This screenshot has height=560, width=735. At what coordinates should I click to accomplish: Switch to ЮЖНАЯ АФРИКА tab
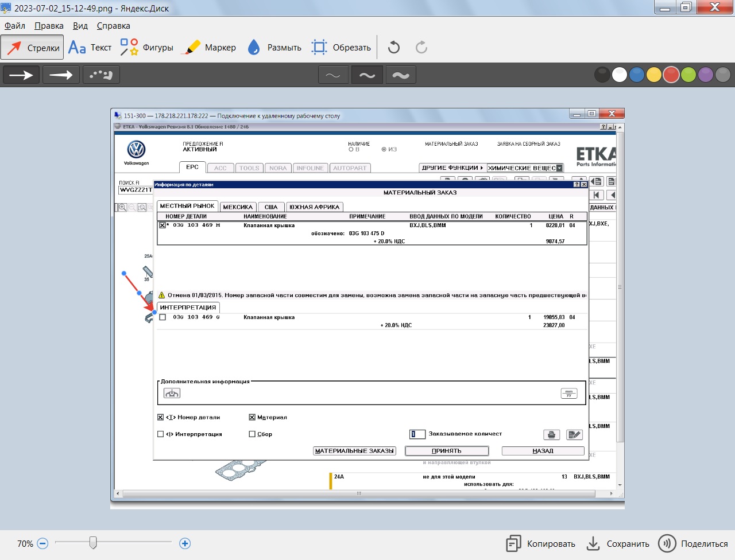point(315,207)
